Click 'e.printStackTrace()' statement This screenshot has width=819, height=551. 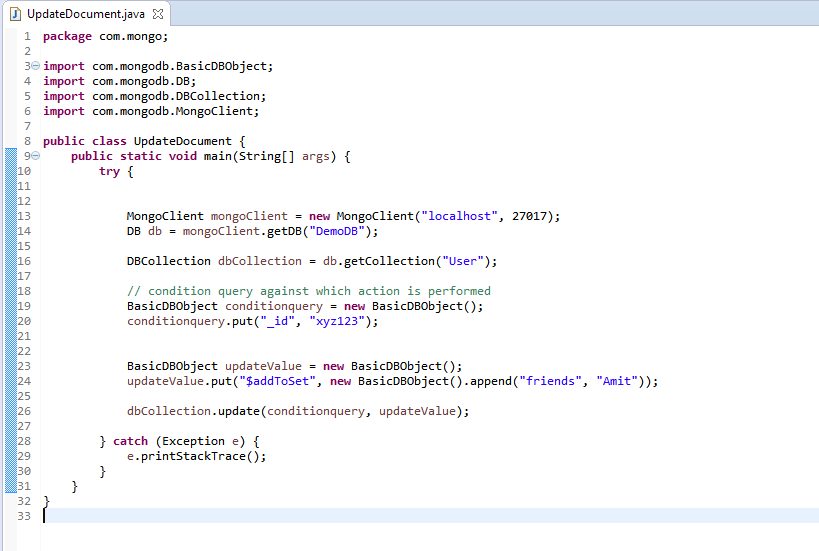(193, 456)
